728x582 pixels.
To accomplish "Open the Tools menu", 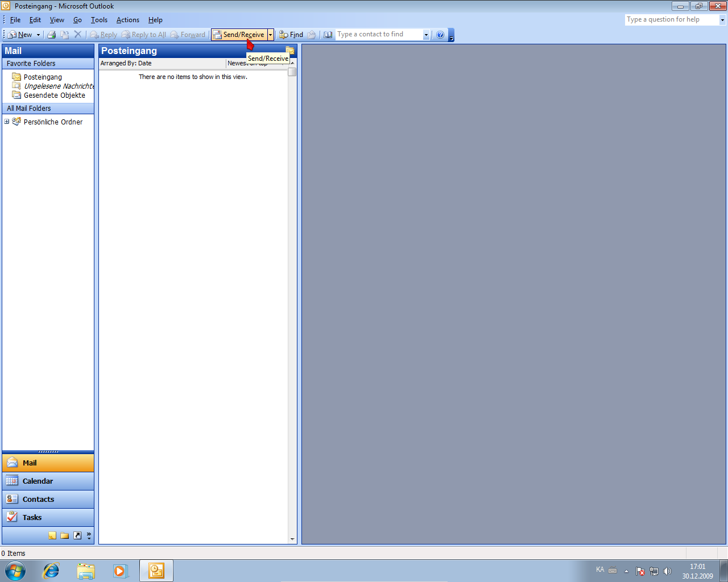I will [x=99, y=20].
